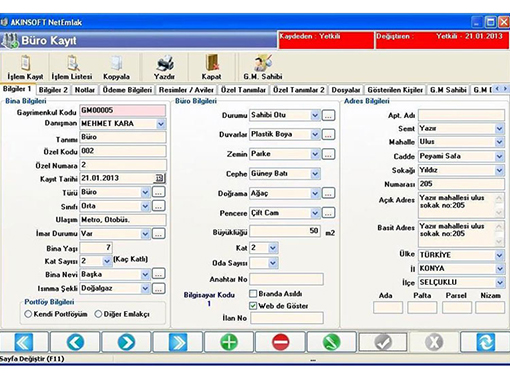Jump to the last record

click(x=178, y=342)
